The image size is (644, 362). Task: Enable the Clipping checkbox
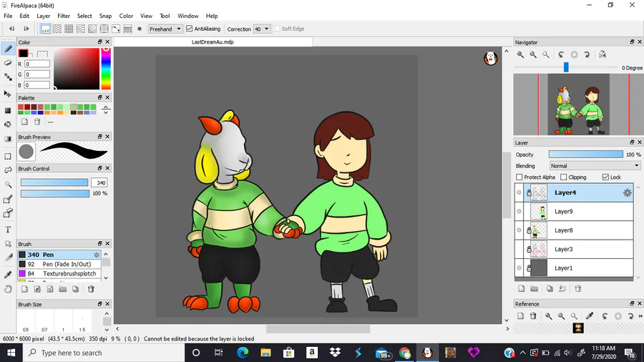point(564,177)
